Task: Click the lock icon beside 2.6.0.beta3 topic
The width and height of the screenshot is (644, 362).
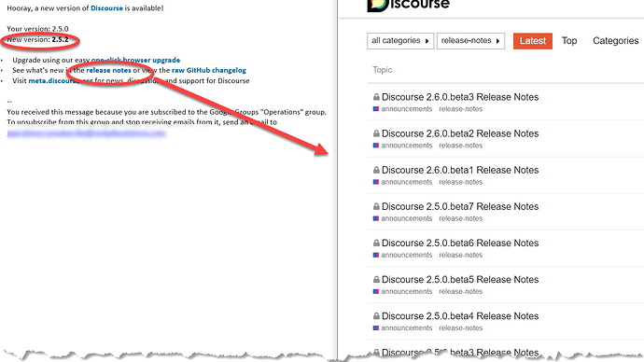Action: tap(376, 97)
